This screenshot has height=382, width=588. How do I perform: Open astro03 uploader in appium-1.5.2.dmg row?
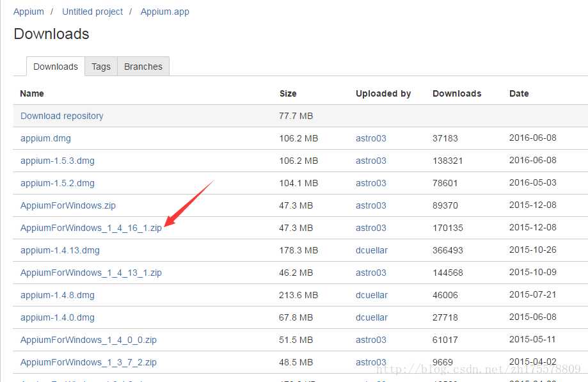[371, 183]
